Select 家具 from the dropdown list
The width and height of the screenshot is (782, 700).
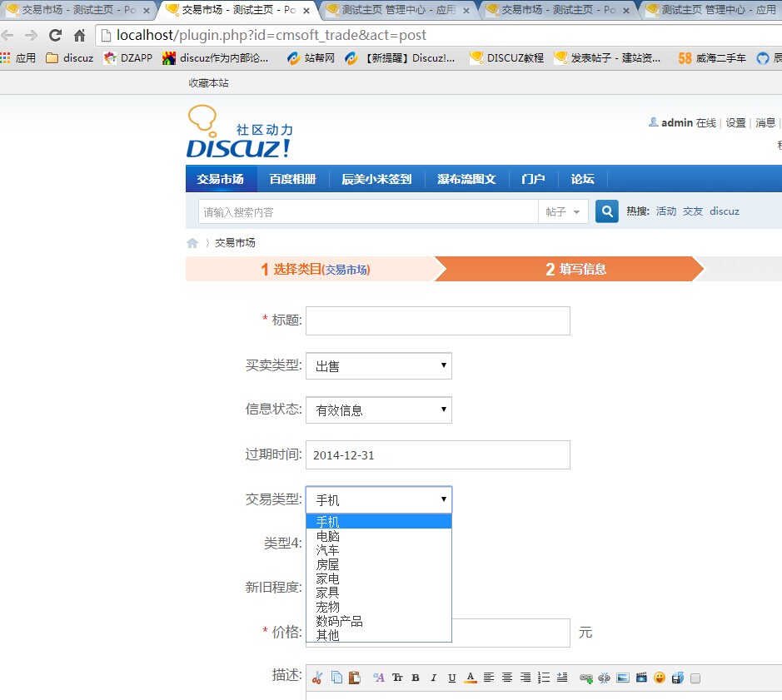click(379, 593)
